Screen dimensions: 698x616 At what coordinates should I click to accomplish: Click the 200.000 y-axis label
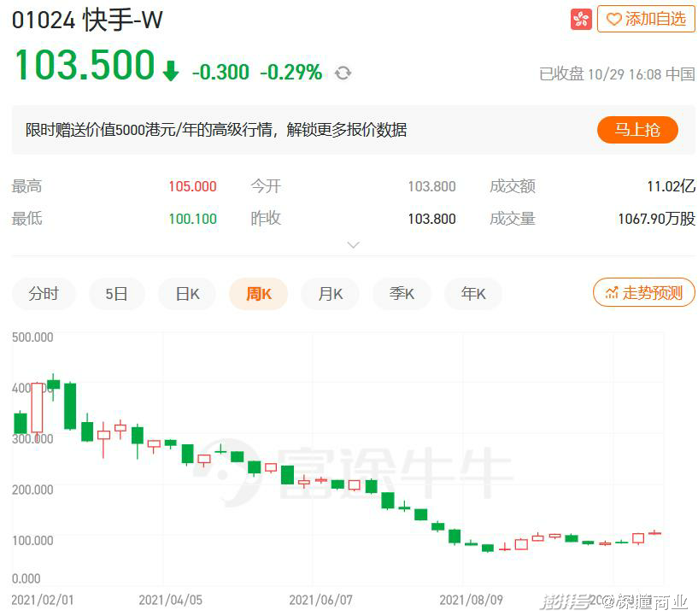(32, 490)
